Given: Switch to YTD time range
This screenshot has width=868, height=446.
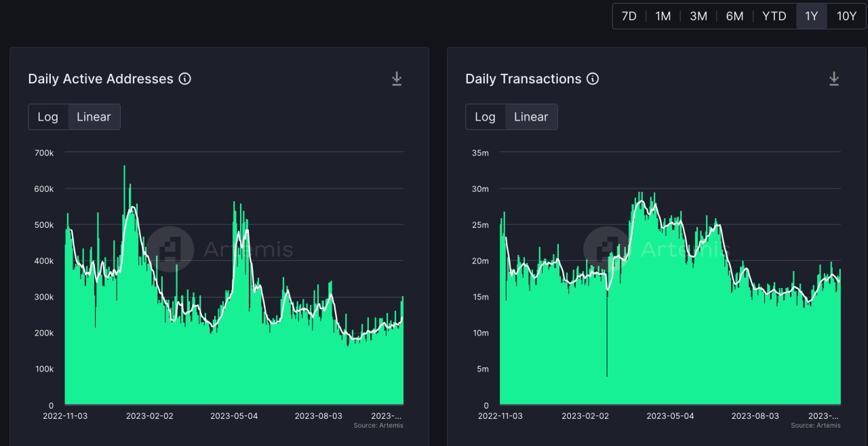Looking at the screenshot, I should click(x=774, y=16).
